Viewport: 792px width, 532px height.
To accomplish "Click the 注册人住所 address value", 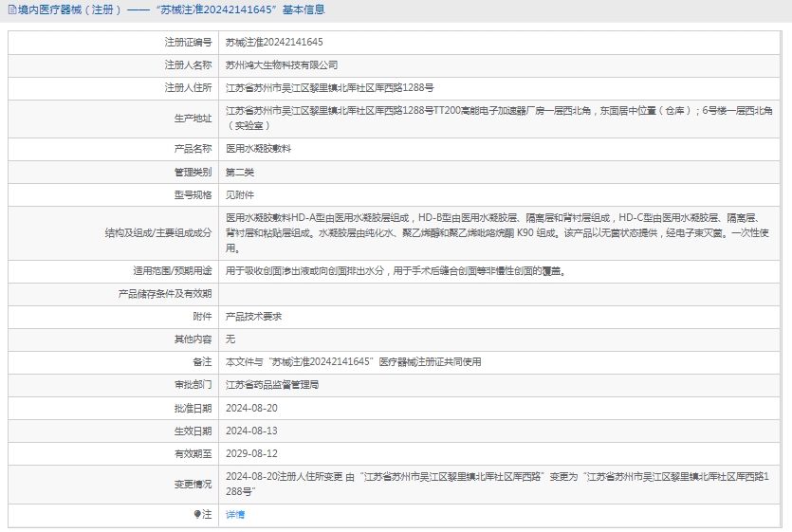I will pos(328,87).
